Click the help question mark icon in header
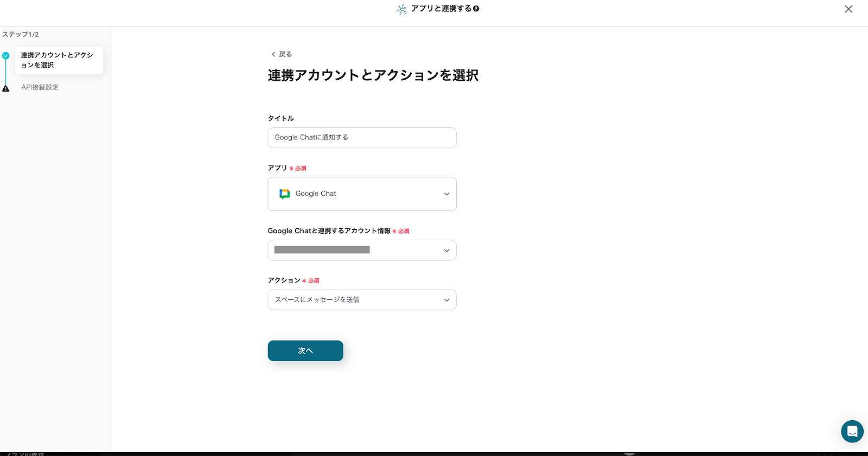868x456 pixels. point(476,9)
